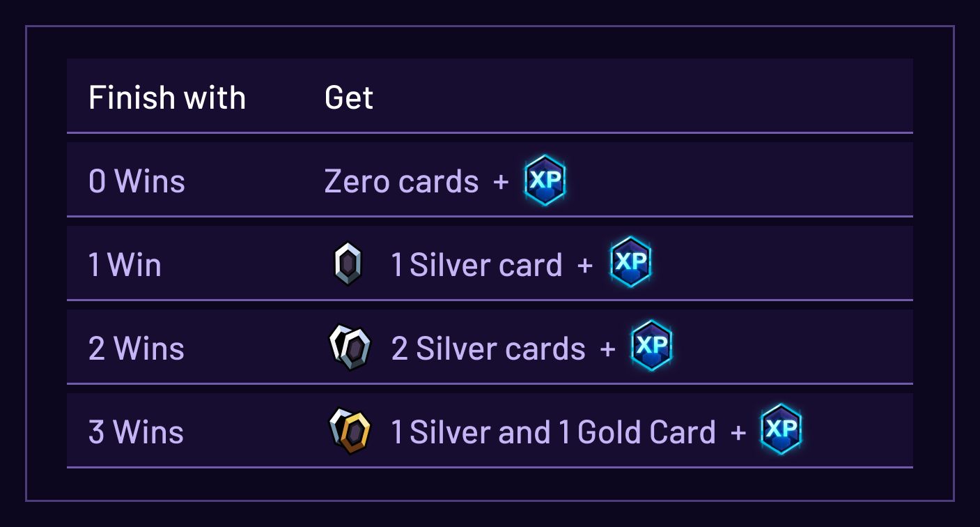Click the "Get" column header

349,98
